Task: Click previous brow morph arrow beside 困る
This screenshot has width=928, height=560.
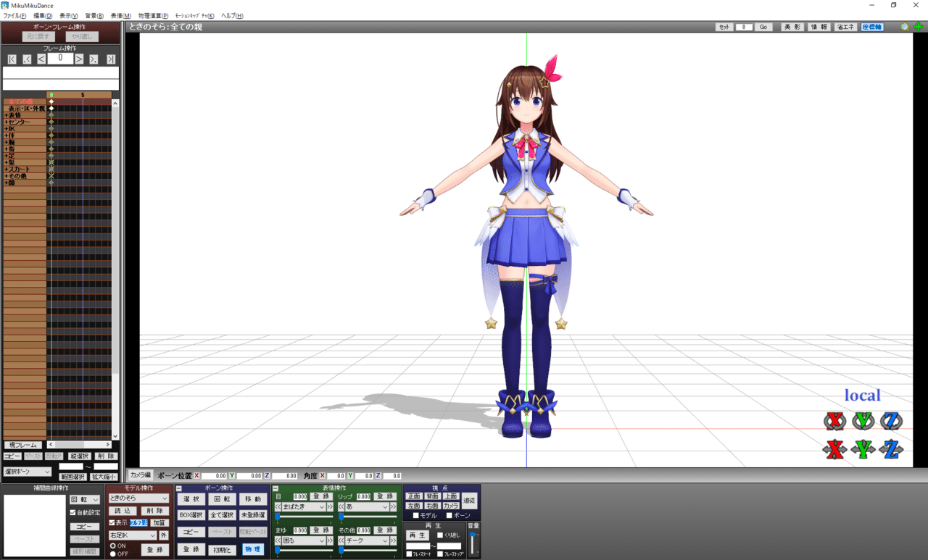Action: [x=278, y=540]
